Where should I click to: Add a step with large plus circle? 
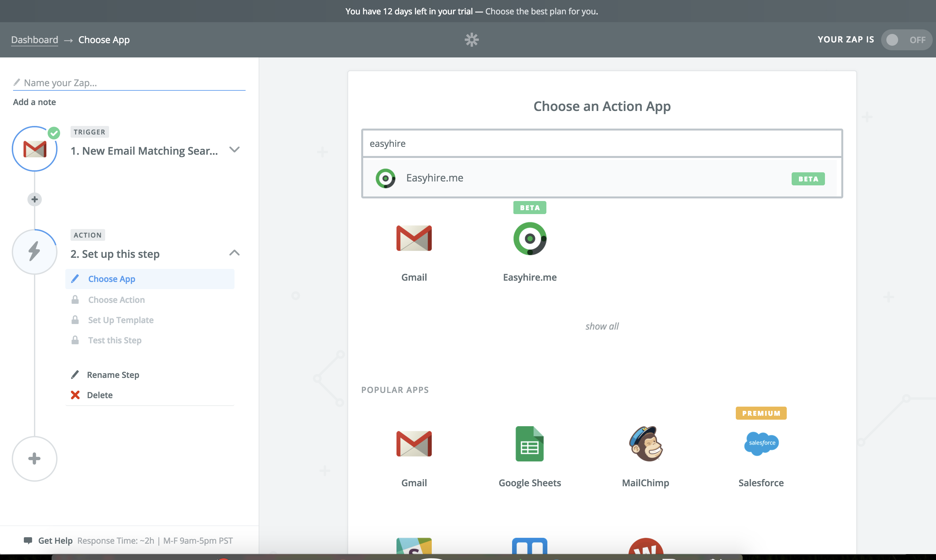35,459
